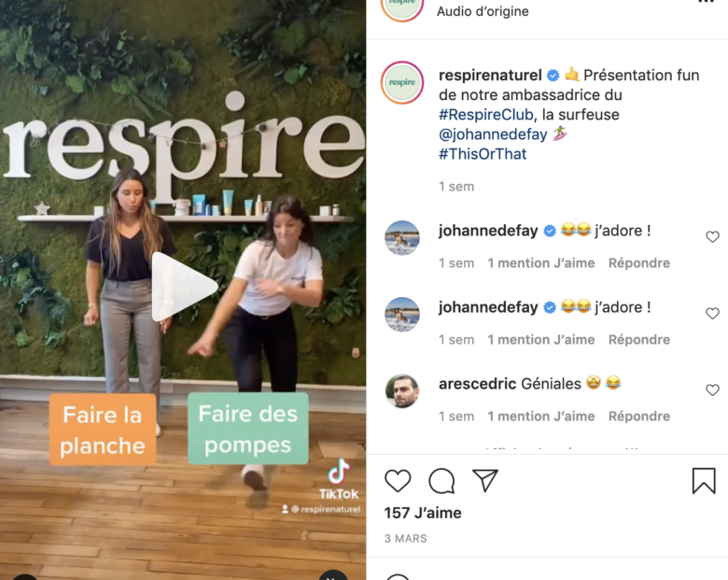The height and width of the screenshot is (580, 728).
Task: Like first johannedefay comment heart
Action: point(712,237)
